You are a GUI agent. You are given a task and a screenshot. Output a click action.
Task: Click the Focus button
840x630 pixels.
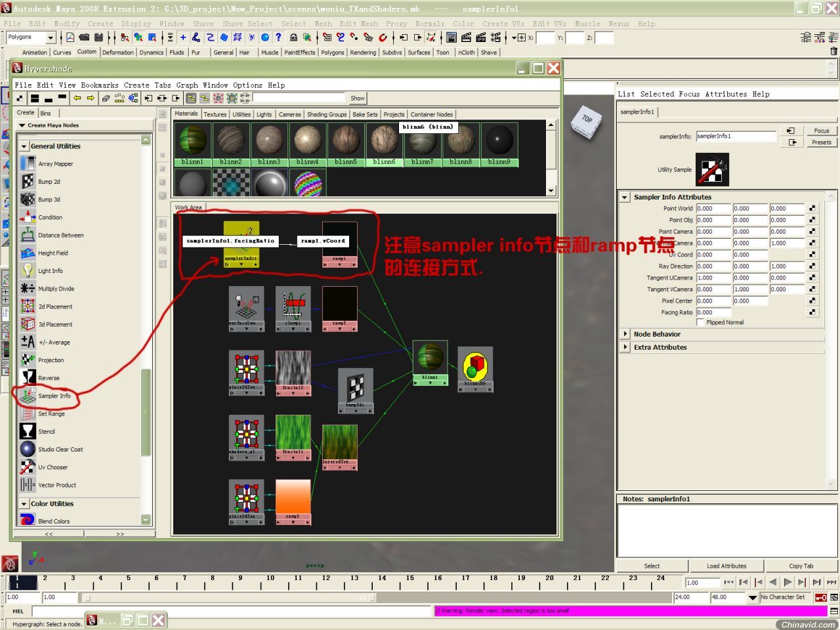pyautogui.click(x=821, y=131)
